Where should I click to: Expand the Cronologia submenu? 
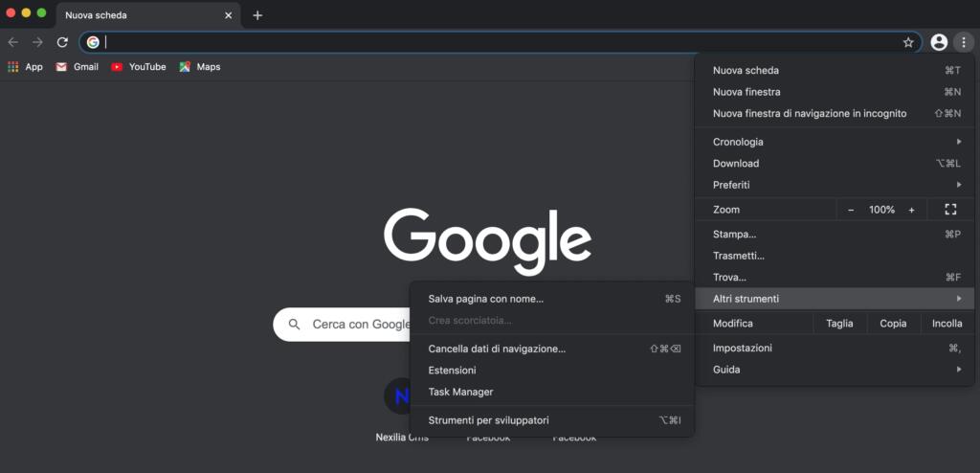(x=836, y=142)
